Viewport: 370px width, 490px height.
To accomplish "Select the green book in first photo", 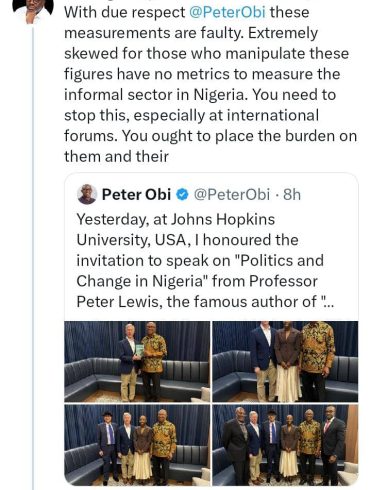I will [x=139, y=351].
